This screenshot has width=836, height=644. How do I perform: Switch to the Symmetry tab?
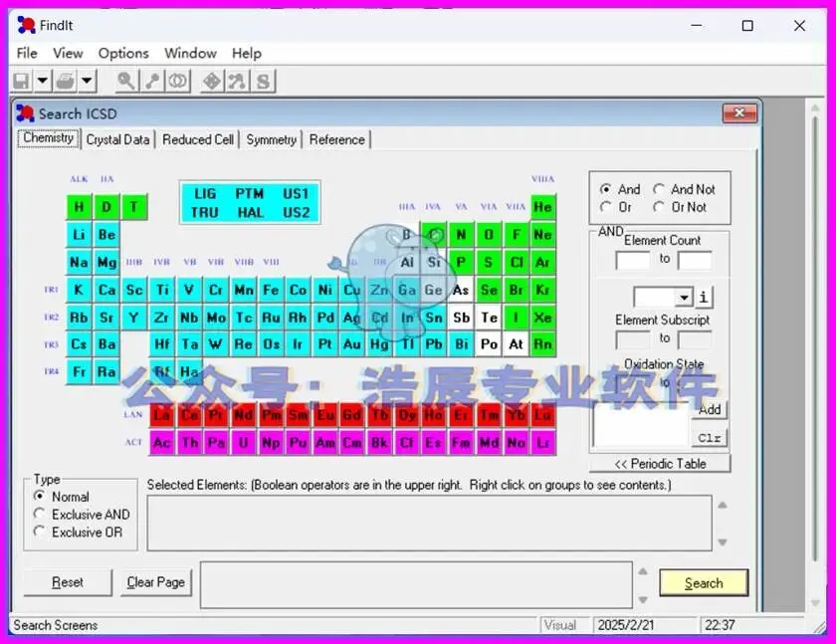click(x=272, y=139)
